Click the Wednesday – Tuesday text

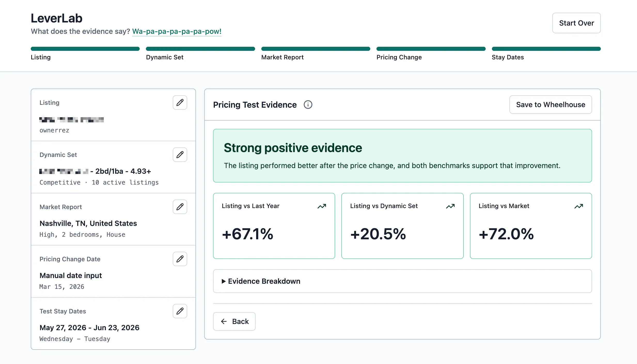click(x=75, y=339)
